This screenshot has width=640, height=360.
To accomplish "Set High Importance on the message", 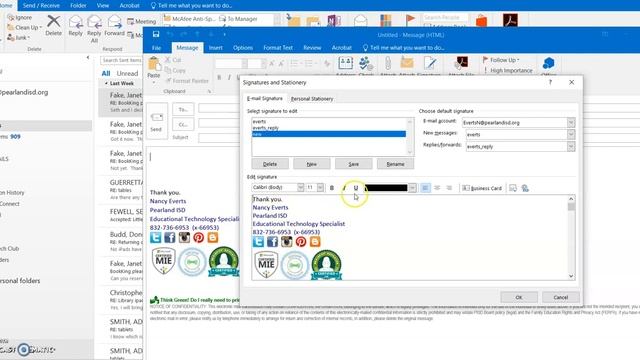I will tap(508, 71).
